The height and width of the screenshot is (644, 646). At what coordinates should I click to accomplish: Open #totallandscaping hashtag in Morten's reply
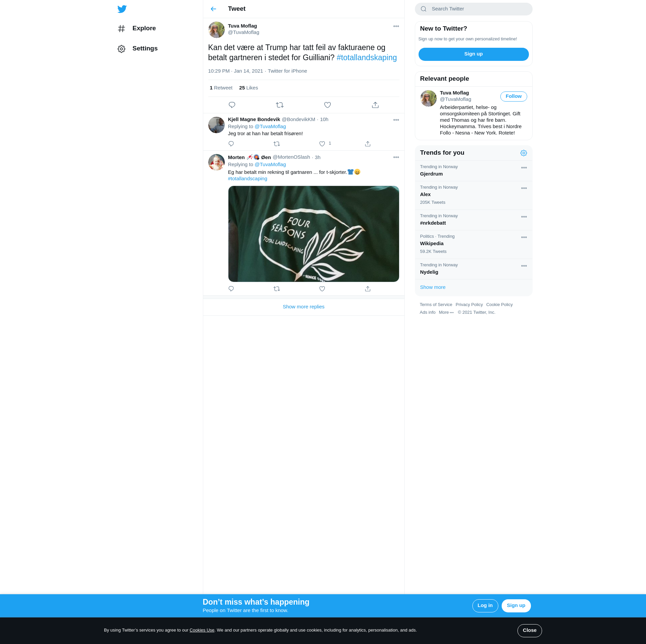point(248,179)
